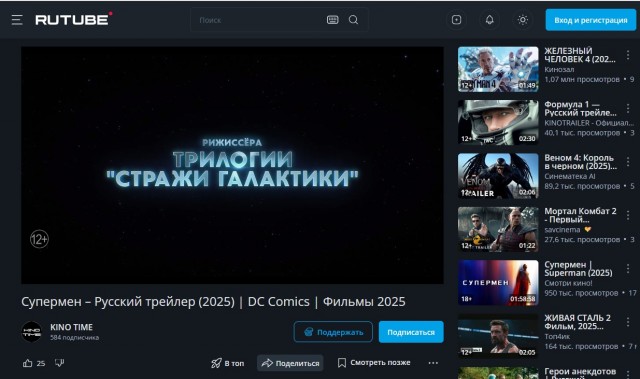Open the KINO TIME channel name link
Screen dimensions: 640x379
(x=71, y=327)
